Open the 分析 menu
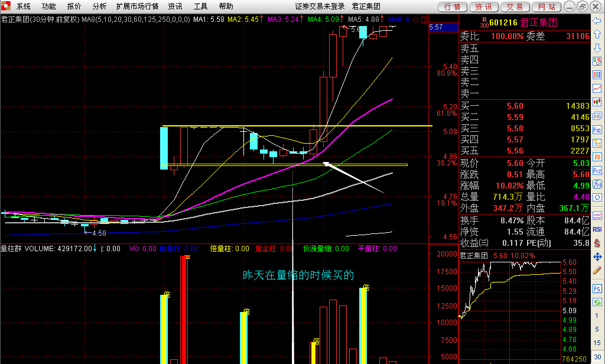The image size is (605, 364). pos(99,6)
